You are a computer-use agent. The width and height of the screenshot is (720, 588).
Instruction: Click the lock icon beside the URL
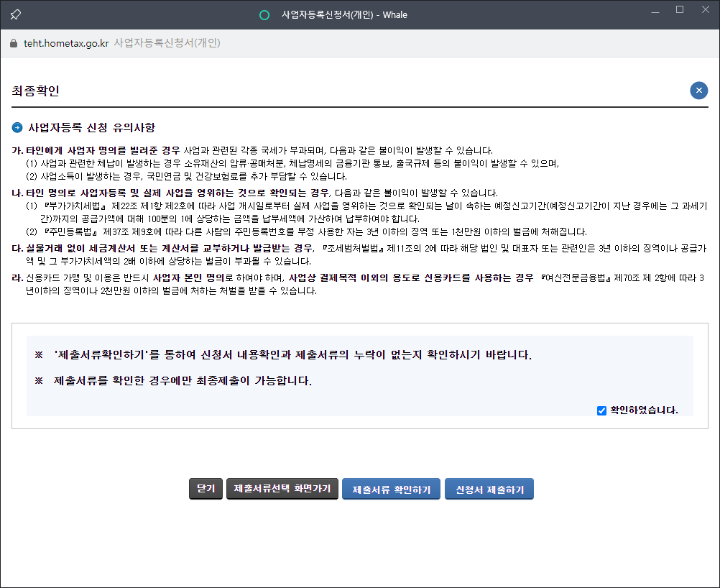click(x=14, y=43)
